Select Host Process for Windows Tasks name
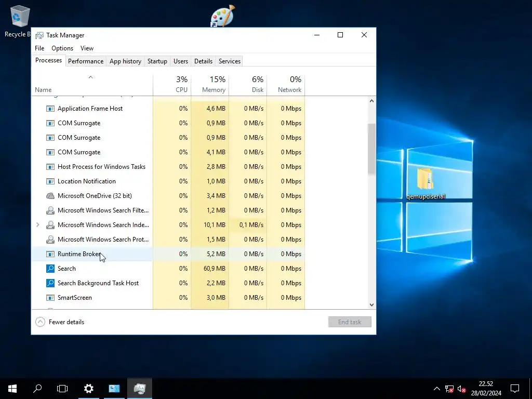This screenshot has height=399, width=532. pos(101,167)
